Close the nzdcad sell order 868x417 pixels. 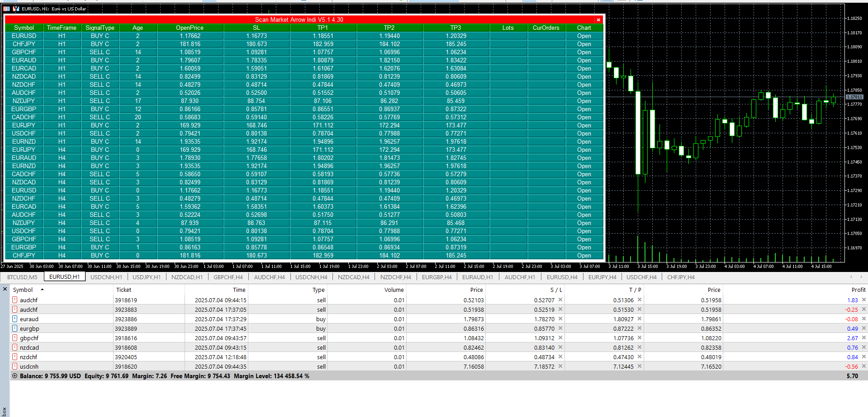point(863,347)
